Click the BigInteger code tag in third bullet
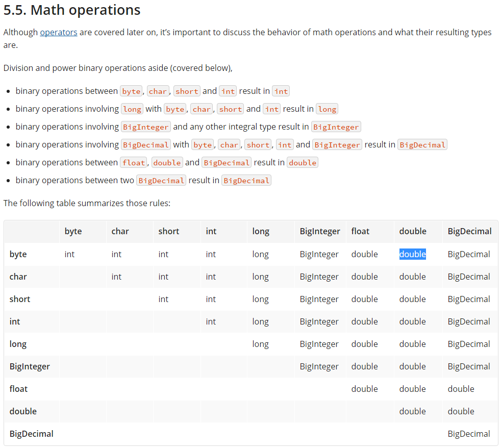The height and width of the screenshot is (448, 501). coord(145,127)
